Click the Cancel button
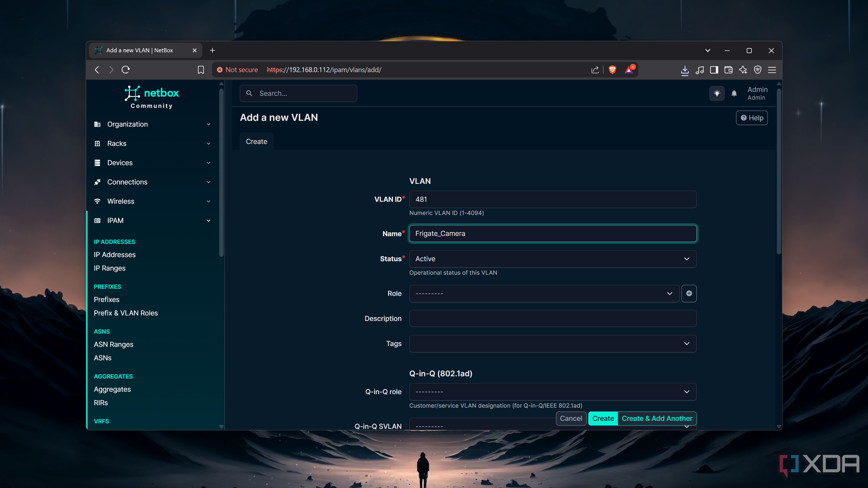 [x=571, y=418]
